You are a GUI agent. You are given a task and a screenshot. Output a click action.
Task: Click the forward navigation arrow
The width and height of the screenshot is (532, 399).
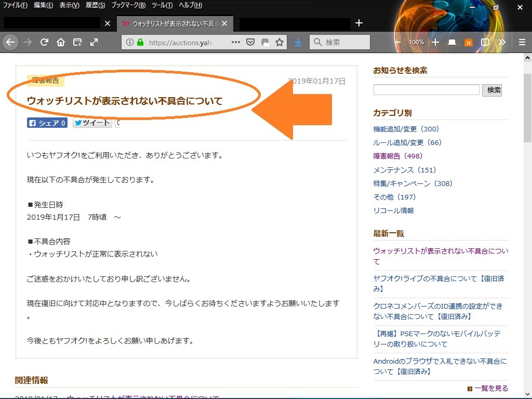[x=28, y=42]
